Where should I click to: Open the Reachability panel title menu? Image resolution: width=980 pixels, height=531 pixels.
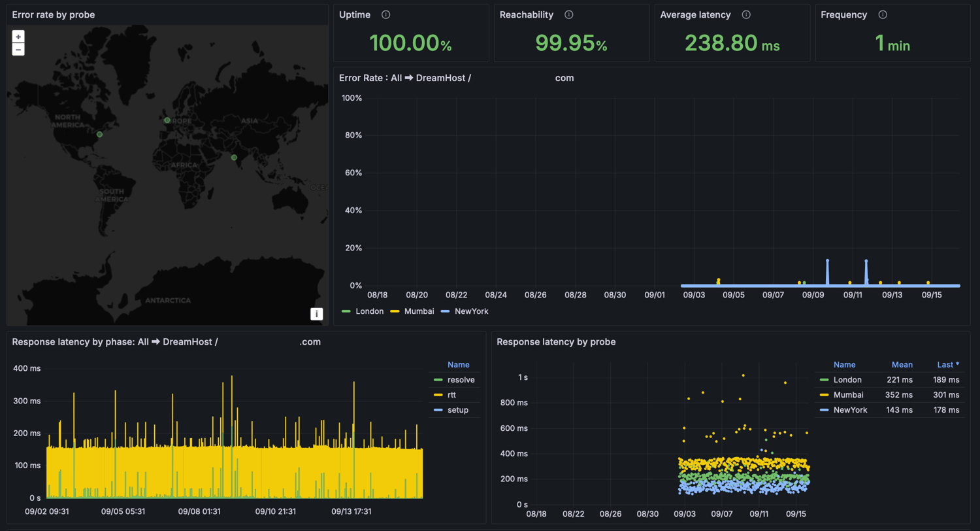527,14
